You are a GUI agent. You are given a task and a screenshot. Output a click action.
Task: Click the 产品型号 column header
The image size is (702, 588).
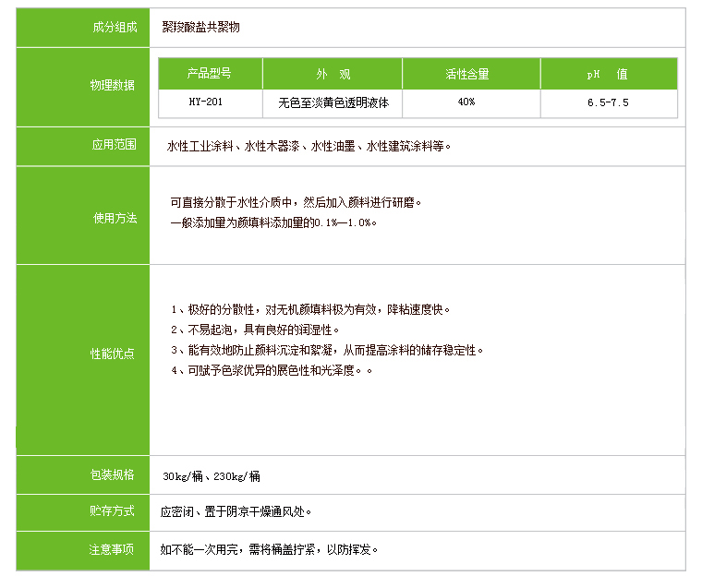(x=210, y=74)
